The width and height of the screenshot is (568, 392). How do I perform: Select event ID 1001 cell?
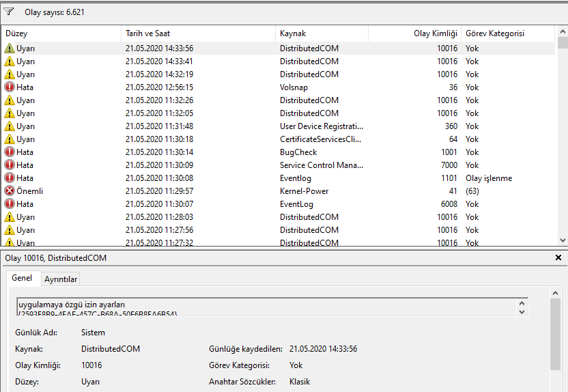449,152
